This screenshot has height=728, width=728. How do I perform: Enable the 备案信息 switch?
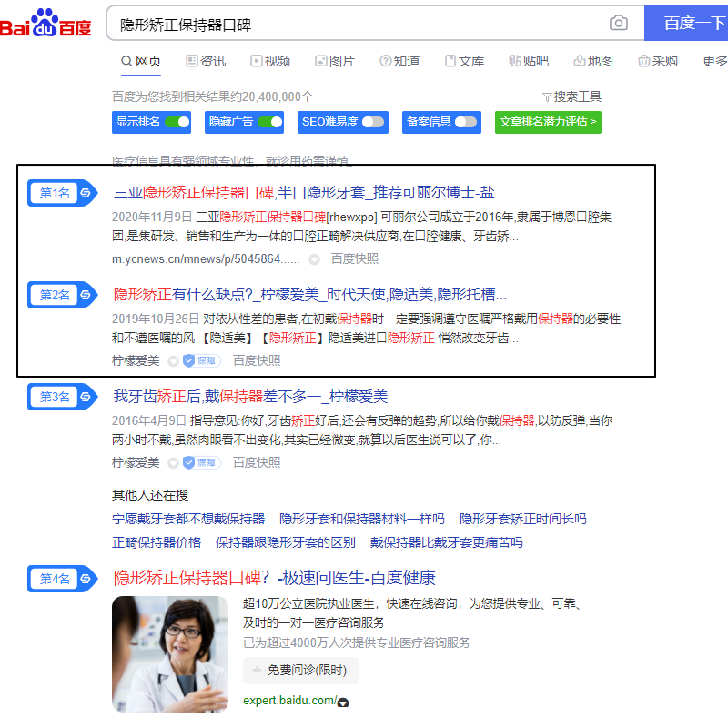466,122
